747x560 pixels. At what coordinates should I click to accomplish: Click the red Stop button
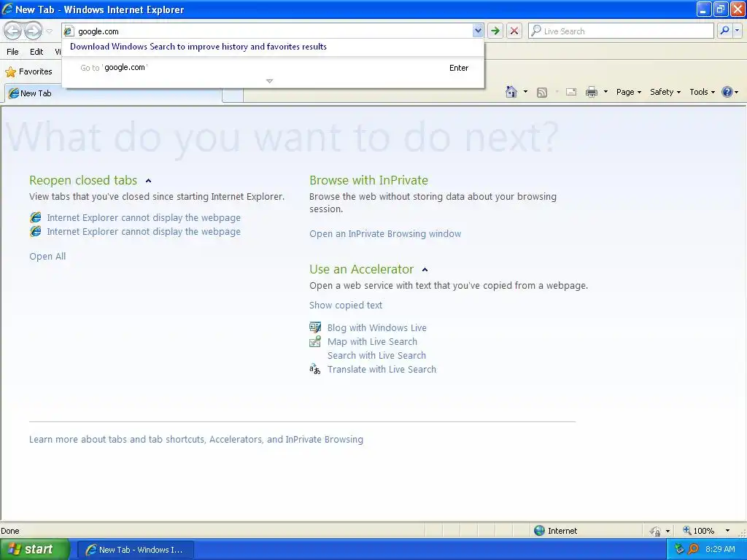[514, 31]
